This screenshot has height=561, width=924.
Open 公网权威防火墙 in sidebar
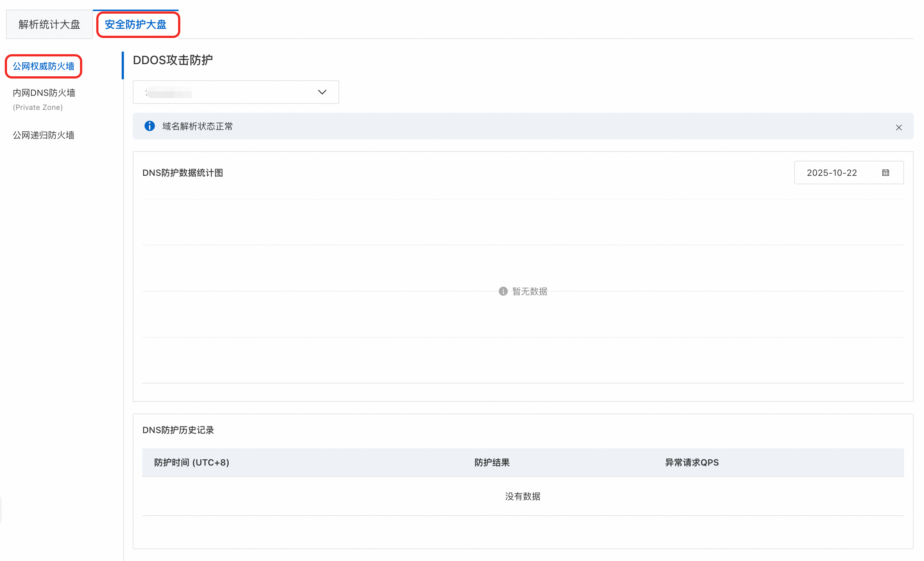click(44, 66)
